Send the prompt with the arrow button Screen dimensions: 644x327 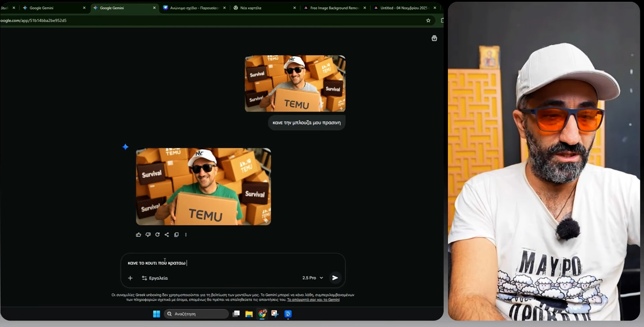(335, 278)
